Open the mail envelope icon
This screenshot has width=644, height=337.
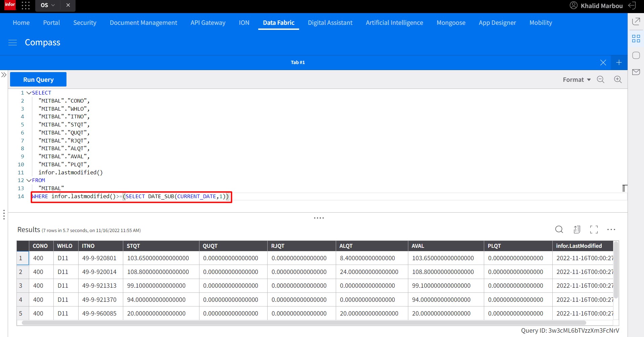(636, 72)
